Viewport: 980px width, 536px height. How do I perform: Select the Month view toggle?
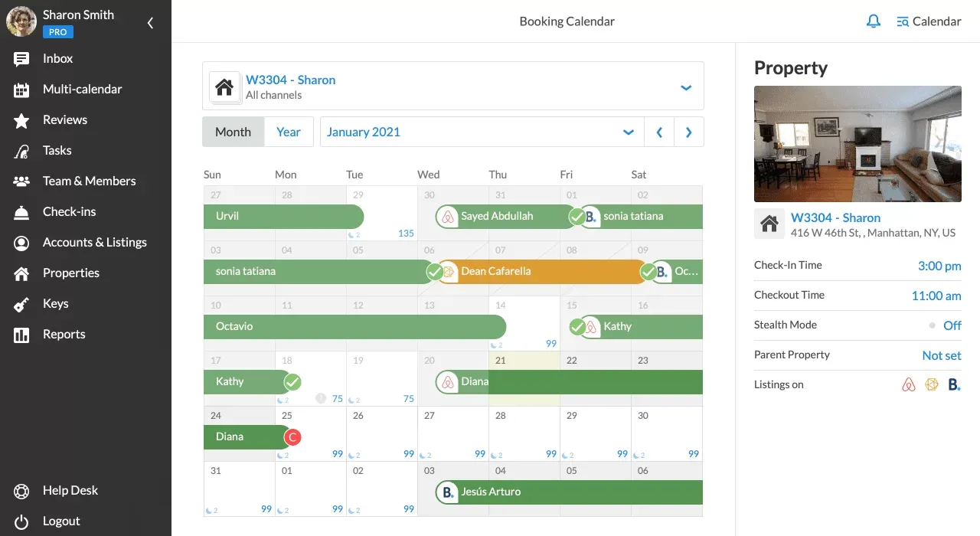(234, 132)
